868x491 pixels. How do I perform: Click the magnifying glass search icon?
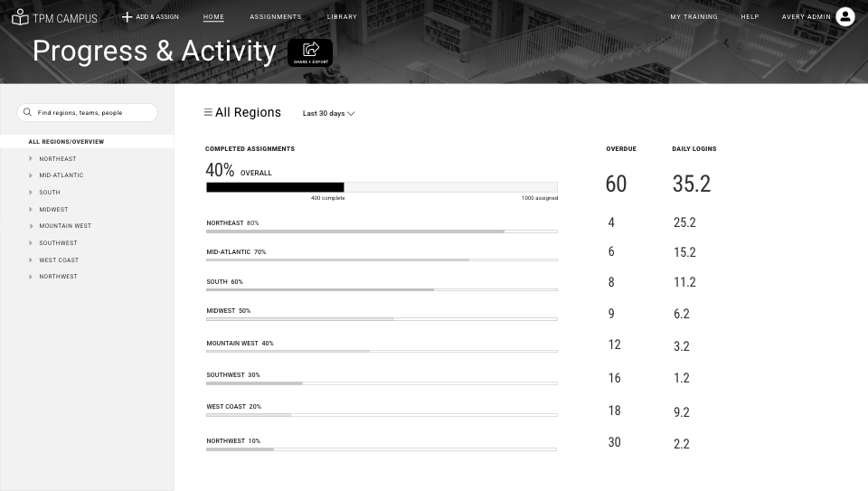click(27, 112)
